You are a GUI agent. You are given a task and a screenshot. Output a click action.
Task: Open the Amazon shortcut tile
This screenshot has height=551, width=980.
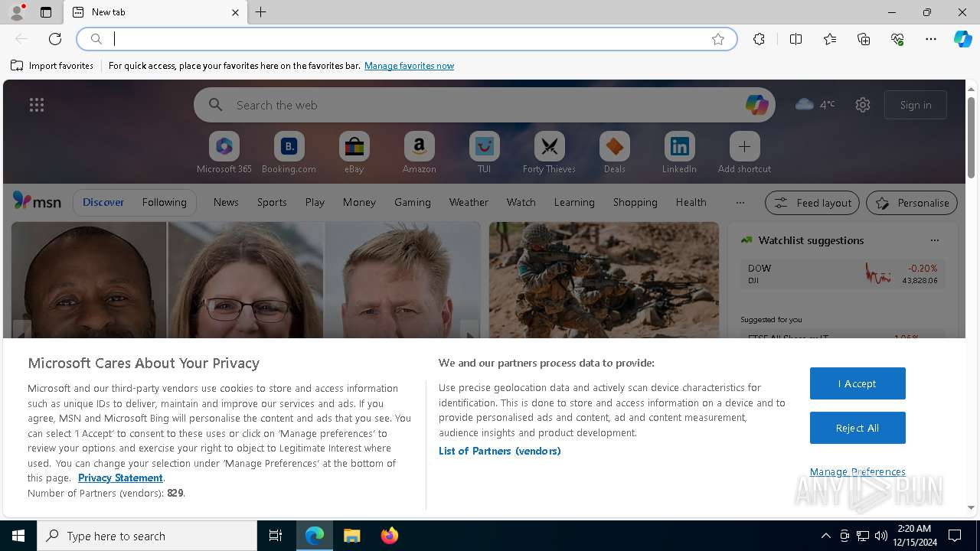(x=419, y=152)
